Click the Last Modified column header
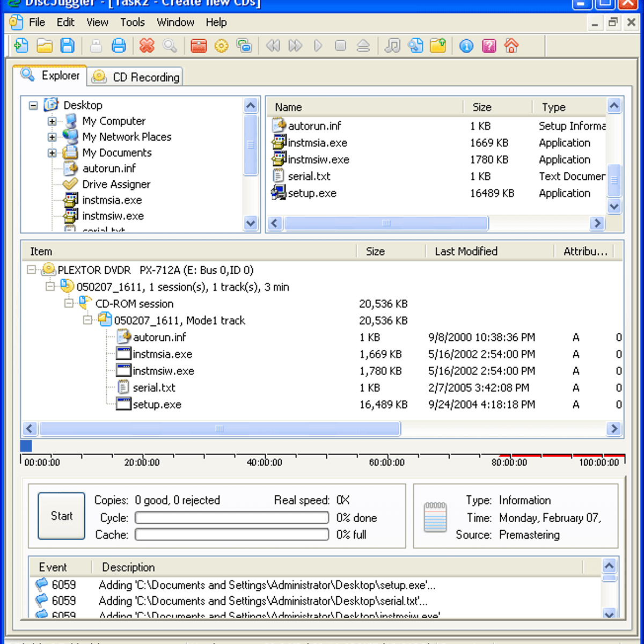The image size is (644, 644). coord(489,251)
